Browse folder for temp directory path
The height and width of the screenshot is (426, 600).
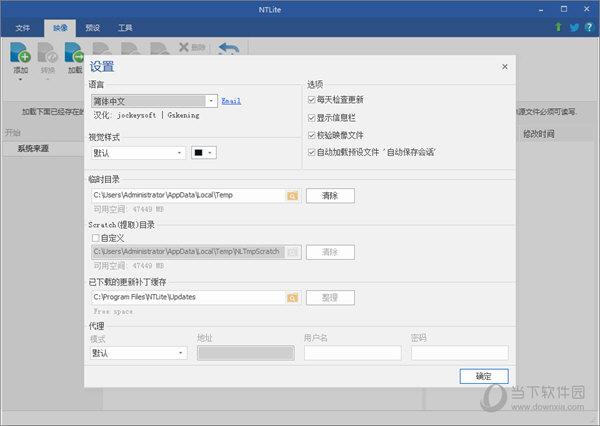point(292,196)
